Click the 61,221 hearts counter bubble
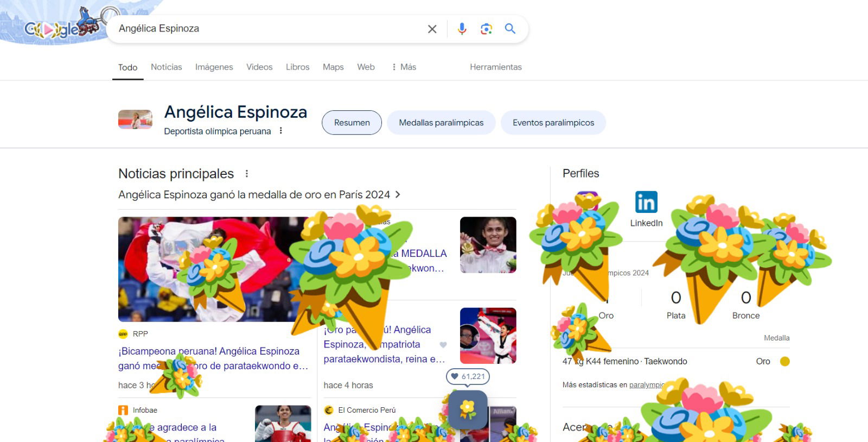Image resolution: width=868 pixels, height=442 pixels. 468,376
